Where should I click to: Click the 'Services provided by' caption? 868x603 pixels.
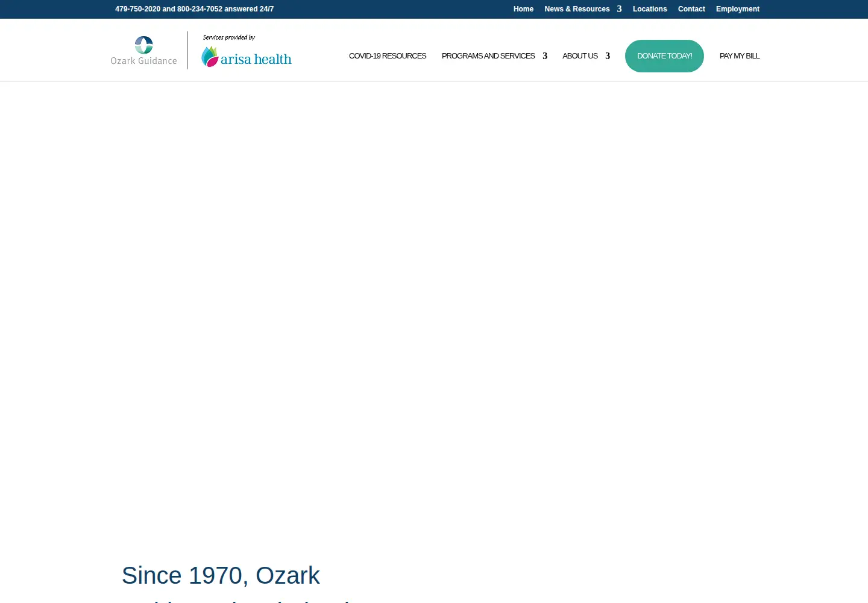(229, 37)
